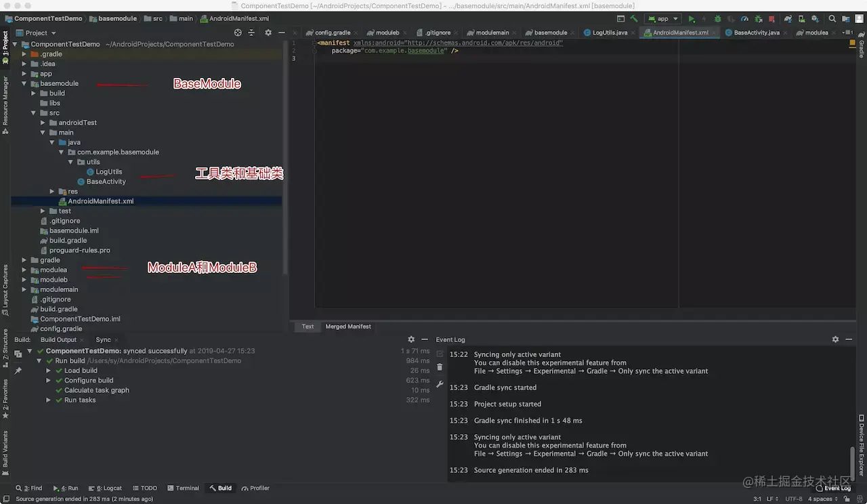Select LogUtils file in project tree

(104, 172)
